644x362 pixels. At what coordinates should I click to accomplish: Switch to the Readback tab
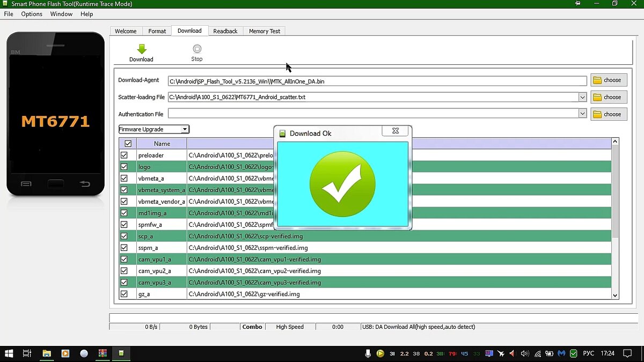pyautogui.click(x=225, y=31)
